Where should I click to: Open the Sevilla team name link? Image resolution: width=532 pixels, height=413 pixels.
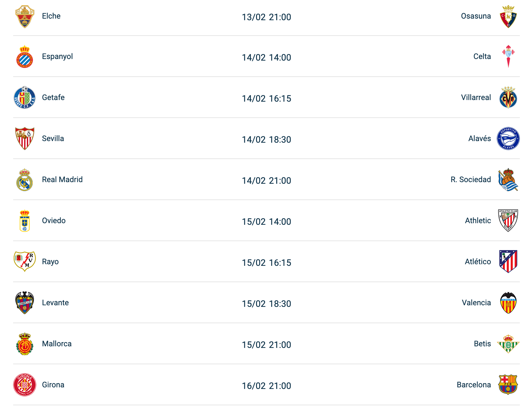(x=53, y=139)
